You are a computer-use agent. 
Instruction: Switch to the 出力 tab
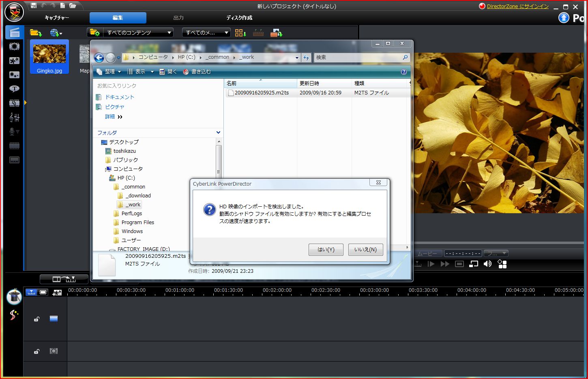pyautogui.click(x=178, y=18)
